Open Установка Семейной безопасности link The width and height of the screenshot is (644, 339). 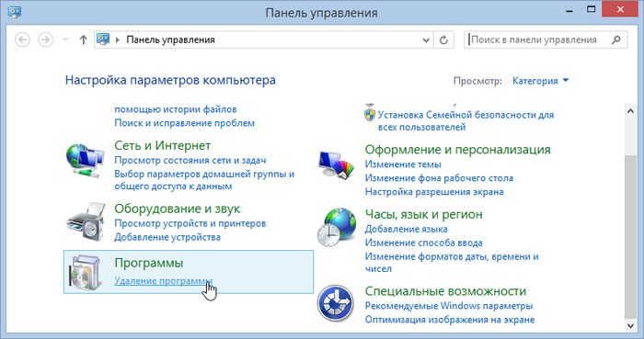point(466,121)
